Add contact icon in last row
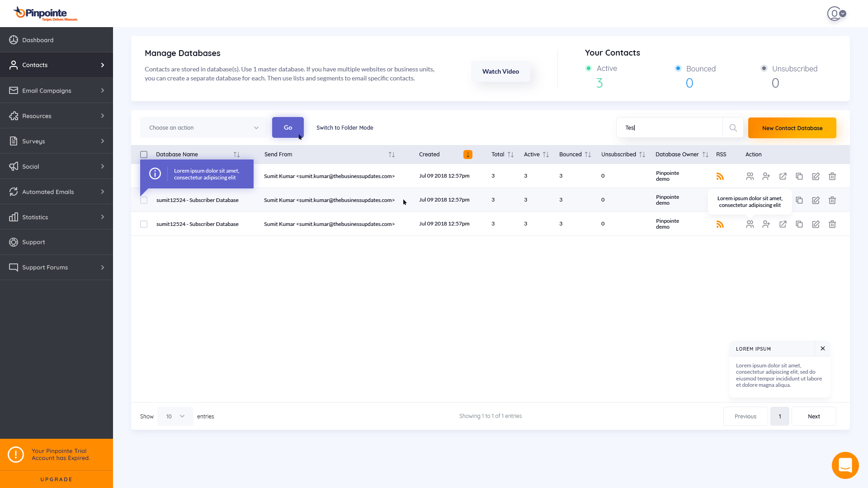 (766, 224)
